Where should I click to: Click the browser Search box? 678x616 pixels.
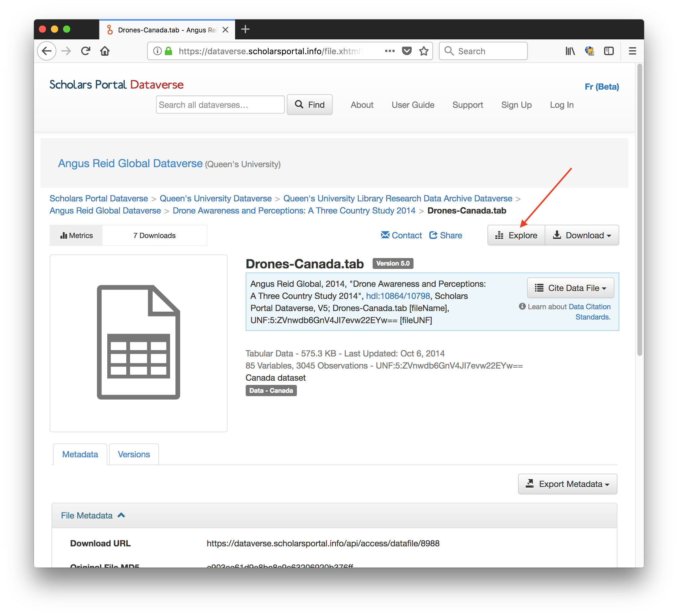point(483,51)
